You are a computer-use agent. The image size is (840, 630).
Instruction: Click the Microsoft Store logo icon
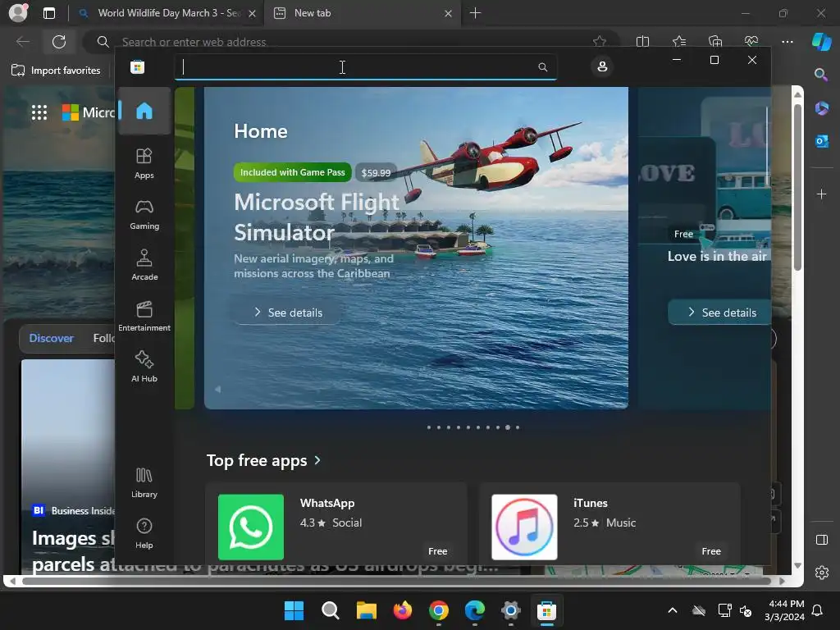pyautogui.click(x=138, y=66)
